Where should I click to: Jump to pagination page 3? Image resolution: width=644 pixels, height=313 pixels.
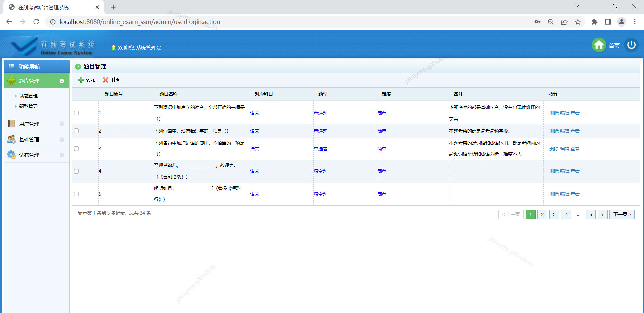[554, 214]
